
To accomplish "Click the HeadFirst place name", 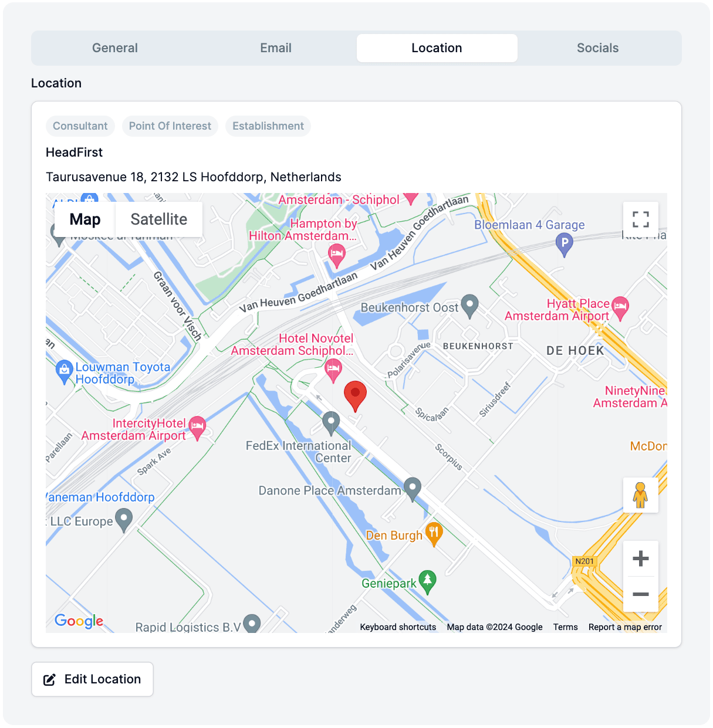I will pos(75,153).
